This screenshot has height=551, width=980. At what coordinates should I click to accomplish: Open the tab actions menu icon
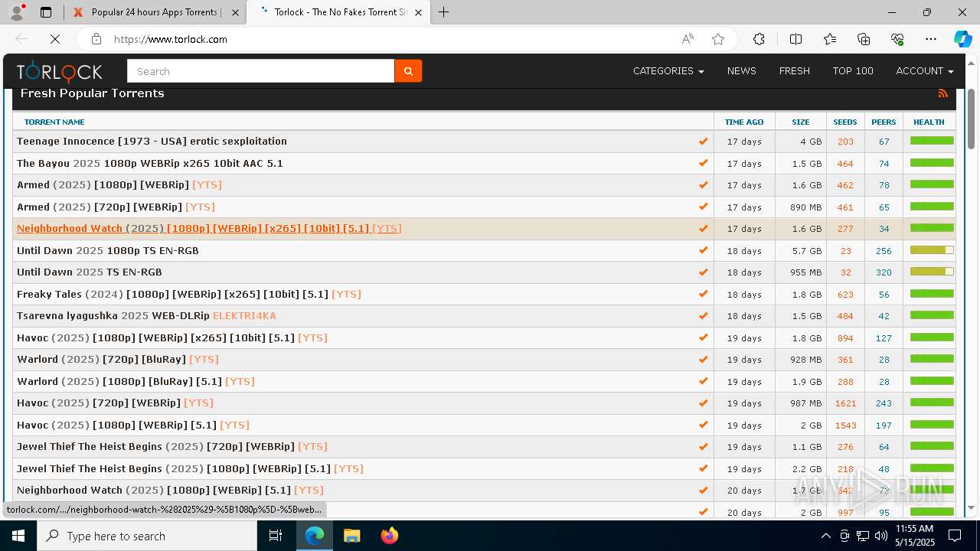[46, 12]
